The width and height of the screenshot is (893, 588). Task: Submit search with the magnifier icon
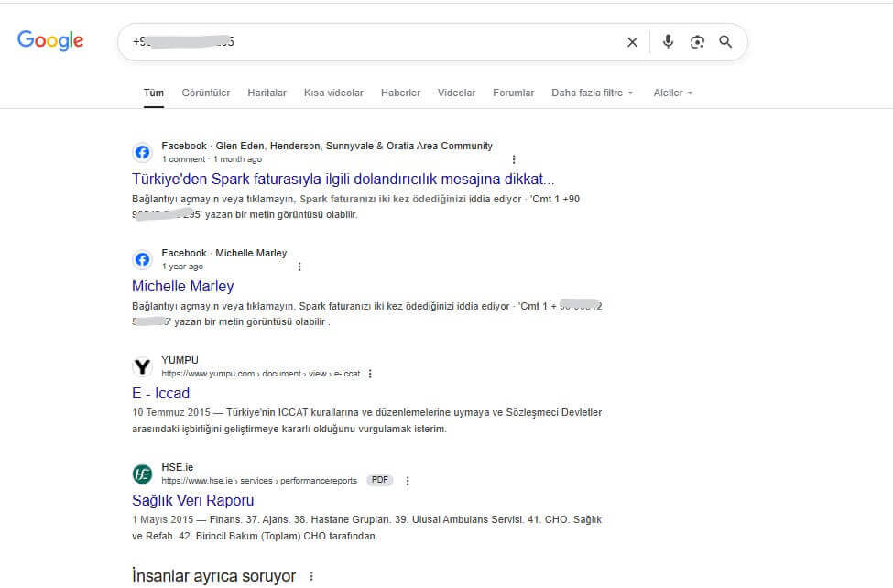(x=725, y=41)
